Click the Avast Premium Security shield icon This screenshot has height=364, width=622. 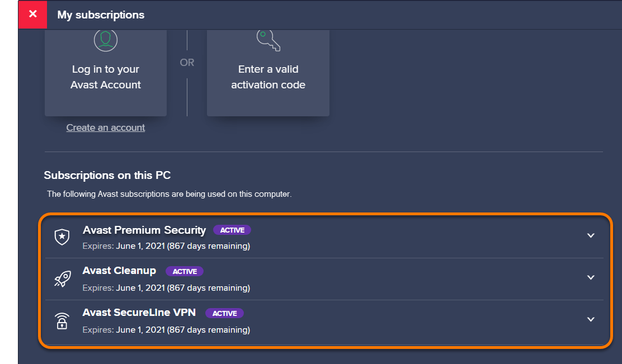click(x=62, y=237)
